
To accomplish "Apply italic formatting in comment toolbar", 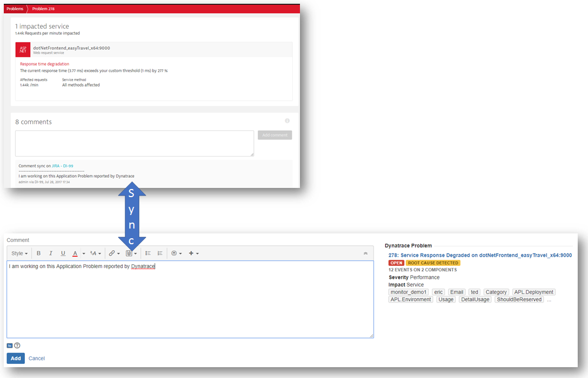I will coord(51,253).
